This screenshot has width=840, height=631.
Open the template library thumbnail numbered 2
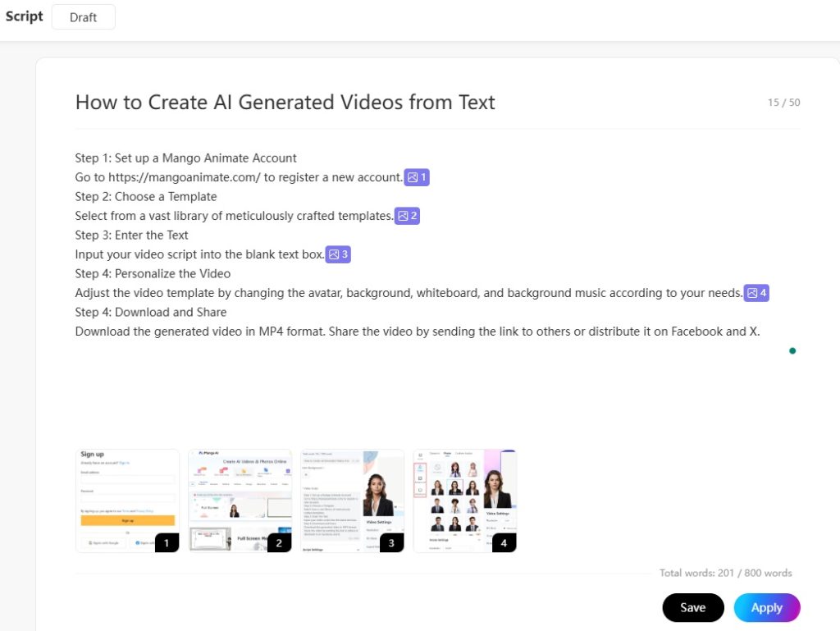point(240,500)
